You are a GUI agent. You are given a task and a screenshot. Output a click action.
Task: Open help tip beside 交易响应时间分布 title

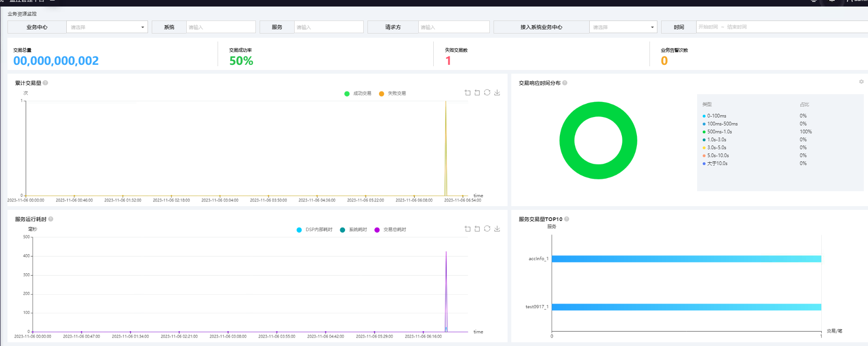[565, 83]
